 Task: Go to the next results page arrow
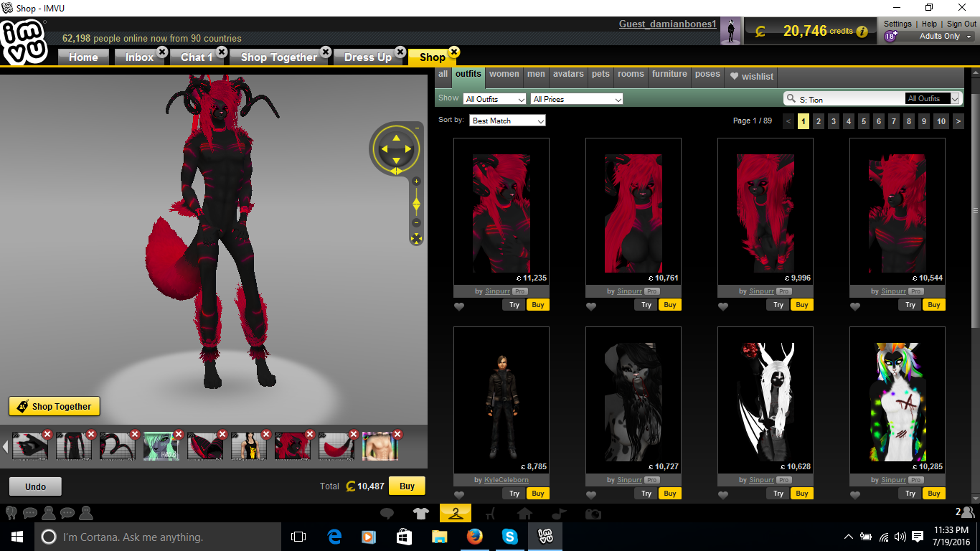tap(958, 121)
